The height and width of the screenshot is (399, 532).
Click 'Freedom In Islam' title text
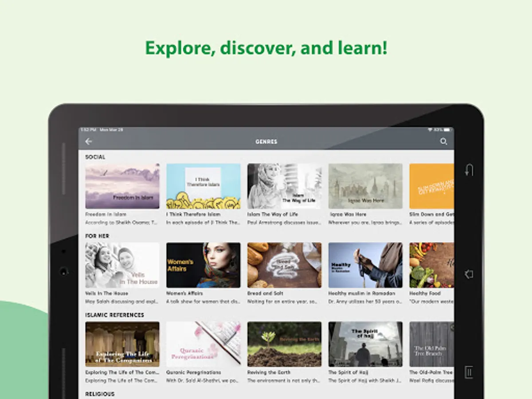[x=106, y=214]
